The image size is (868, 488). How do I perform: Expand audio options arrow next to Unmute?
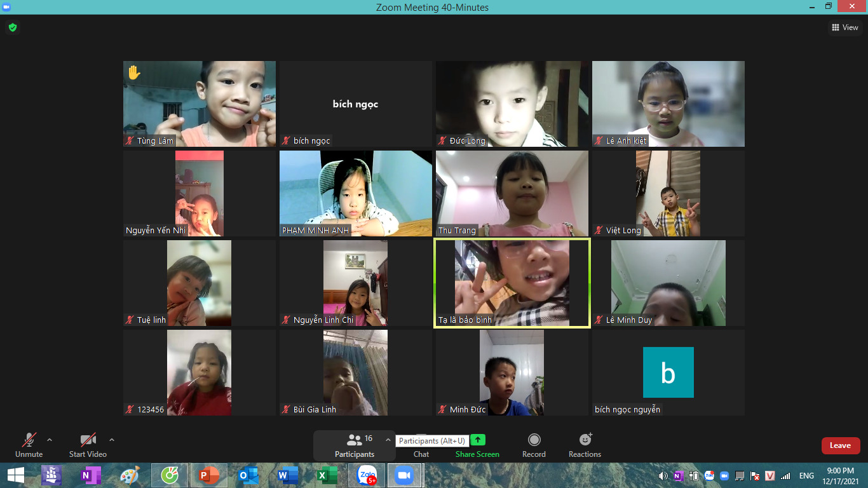pos(50,440)
